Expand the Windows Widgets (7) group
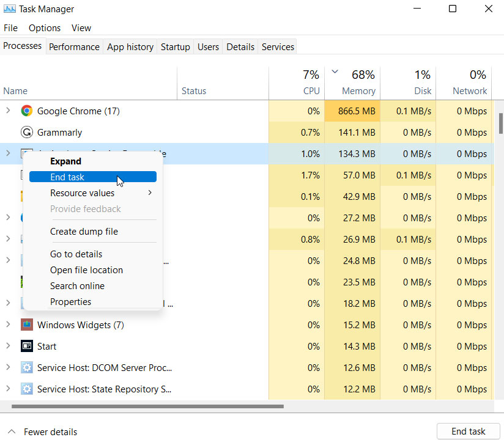This screenshot has width=504, height=448. pyautogui.click(x=8, y=325)
